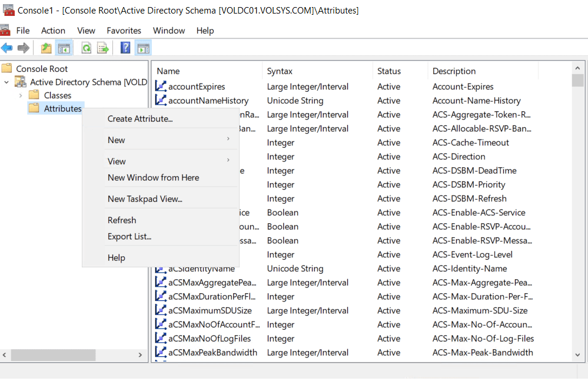
Task: Sort by the Syntax column header
Action: [x=280, y=71]
